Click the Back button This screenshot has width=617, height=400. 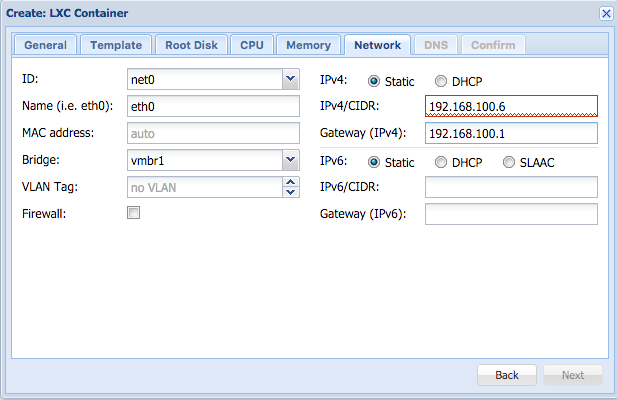[x=507, y=375]
